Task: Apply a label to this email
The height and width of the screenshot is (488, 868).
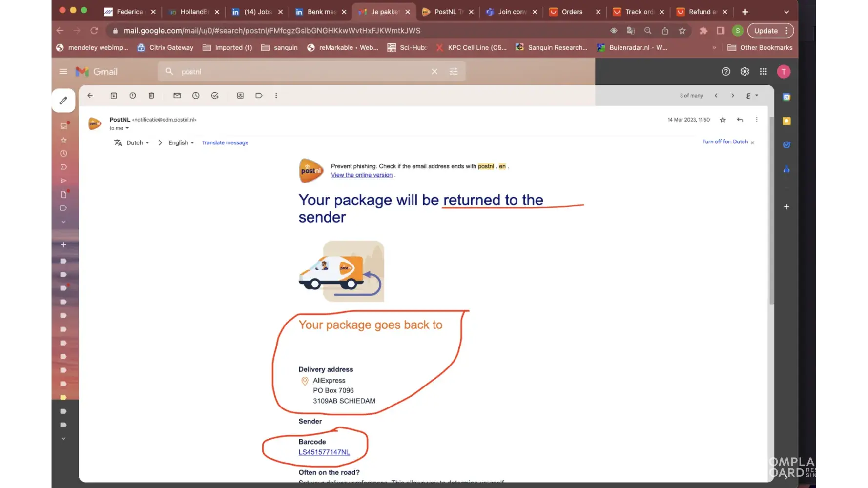Action: pos(259,96)
